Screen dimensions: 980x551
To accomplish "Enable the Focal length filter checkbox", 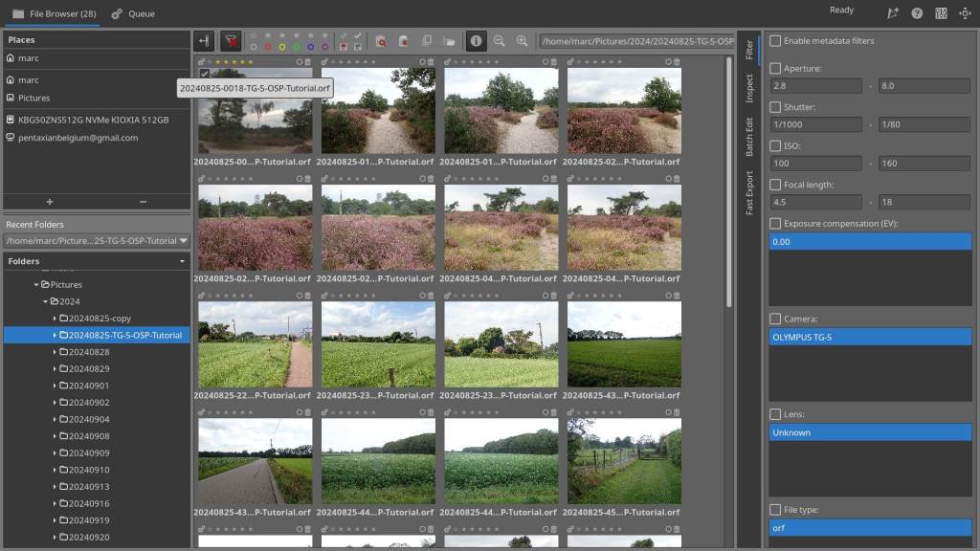I will tap(775, 185).
